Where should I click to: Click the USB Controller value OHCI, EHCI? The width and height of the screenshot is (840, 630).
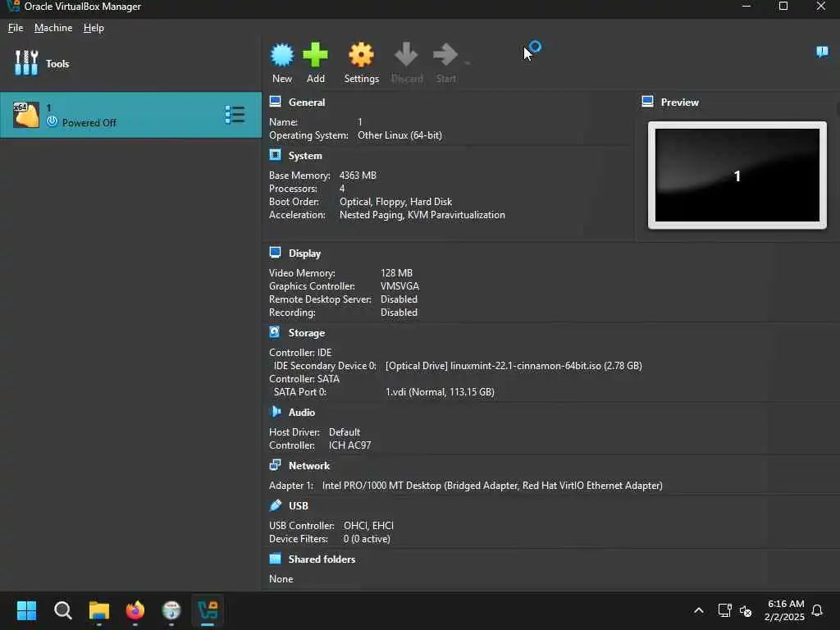[368, 526]
